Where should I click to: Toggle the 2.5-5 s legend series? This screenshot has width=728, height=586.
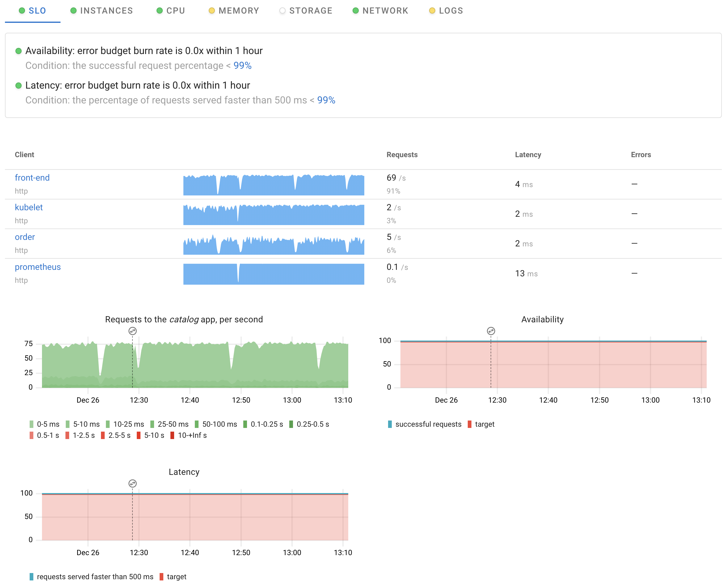116,435
